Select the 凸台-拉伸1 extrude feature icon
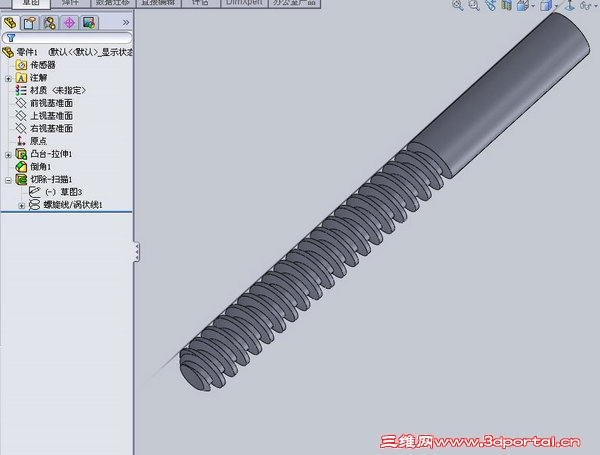Screen dimensions: 600x455 (21, 154)
